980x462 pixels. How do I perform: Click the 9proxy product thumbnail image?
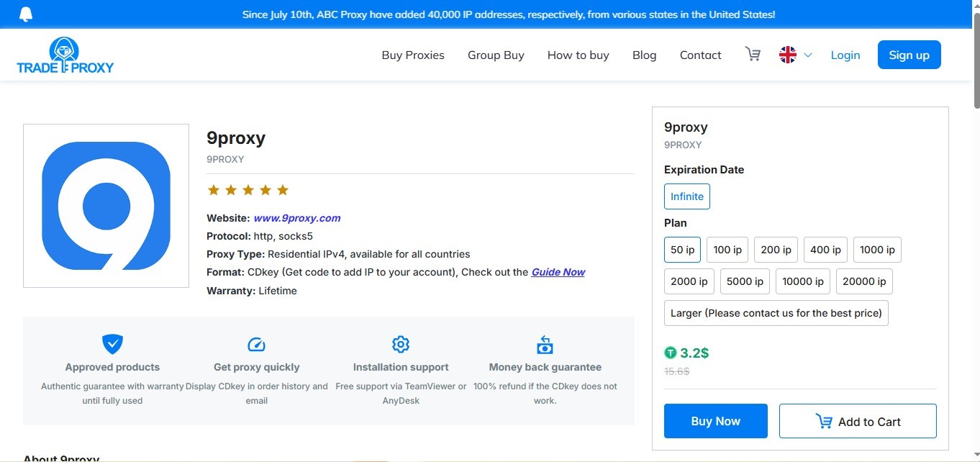[x=106, y=206]
